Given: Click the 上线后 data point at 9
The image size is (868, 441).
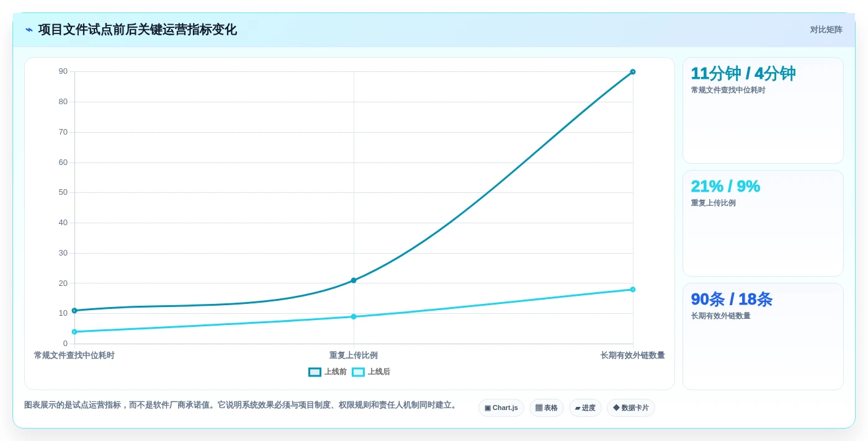Looking at the screenshot, I should [x=354, y=317].
